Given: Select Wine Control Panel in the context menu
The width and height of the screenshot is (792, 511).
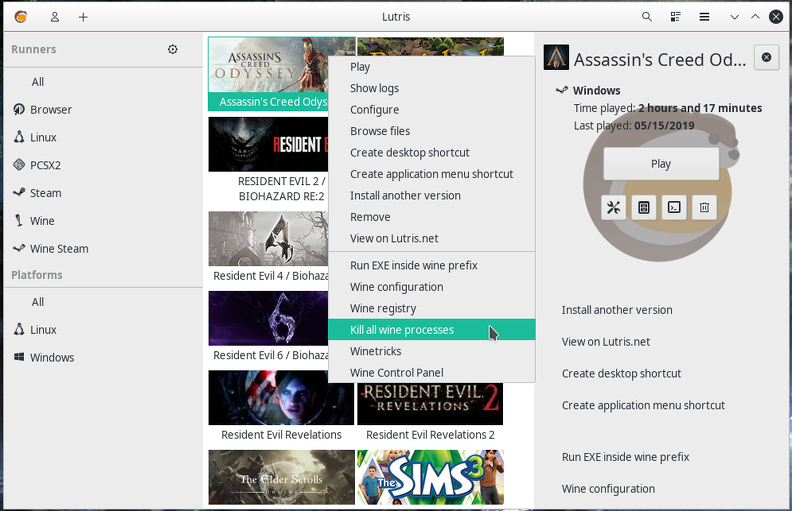Looking at the screenshot, I should [x=431, y=373].
